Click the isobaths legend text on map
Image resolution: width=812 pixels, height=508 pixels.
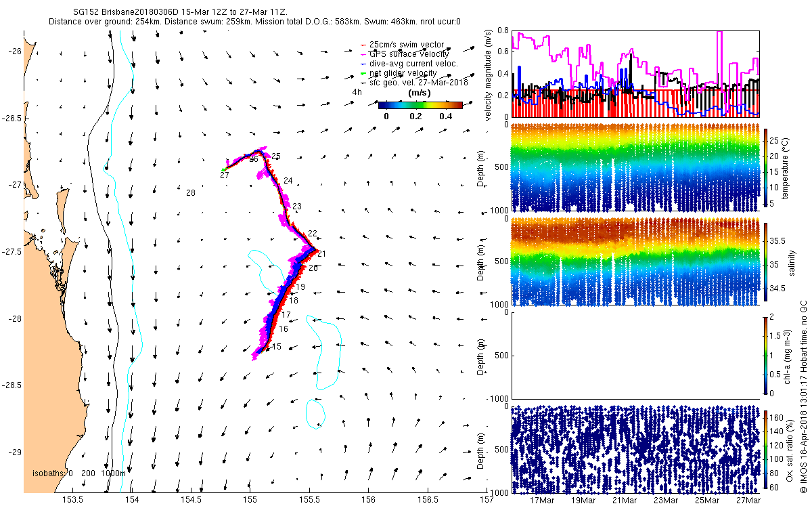click(x=79, y=492)
